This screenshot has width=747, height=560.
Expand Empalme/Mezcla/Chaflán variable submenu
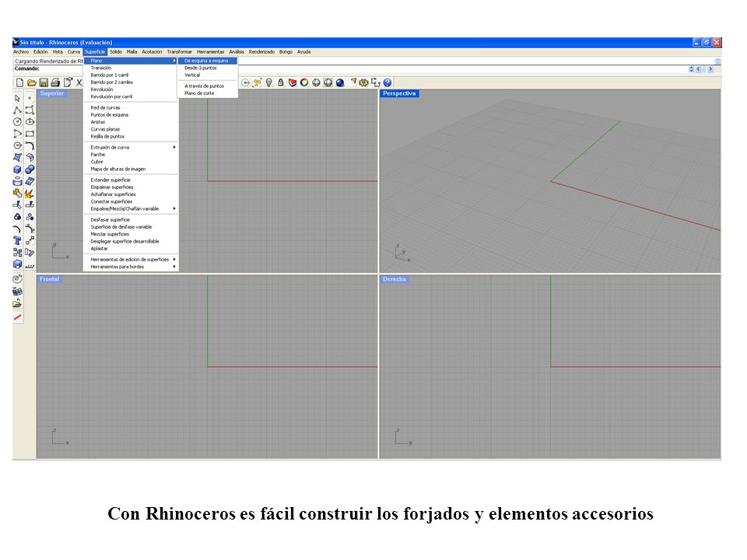[174, 209]
